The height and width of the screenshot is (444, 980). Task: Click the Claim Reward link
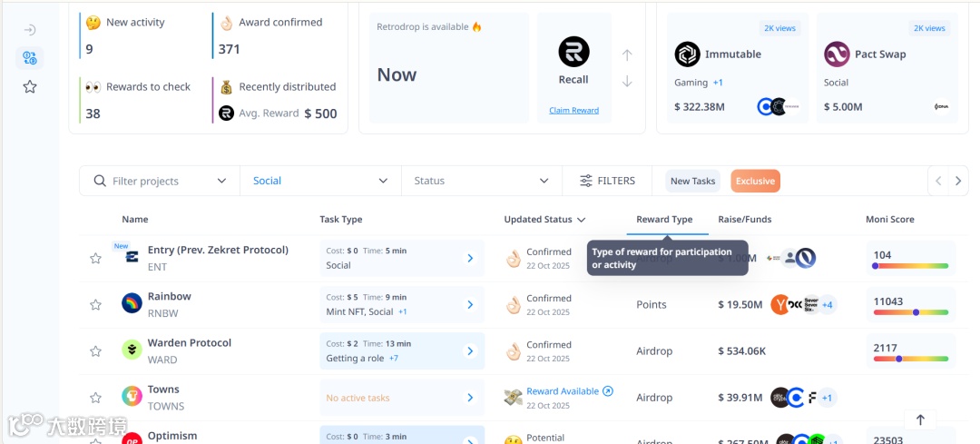(573, 111)
